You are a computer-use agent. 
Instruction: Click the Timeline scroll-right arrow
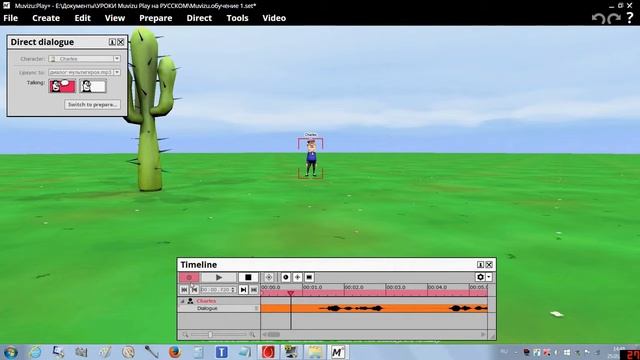click(x=483, y=335)
